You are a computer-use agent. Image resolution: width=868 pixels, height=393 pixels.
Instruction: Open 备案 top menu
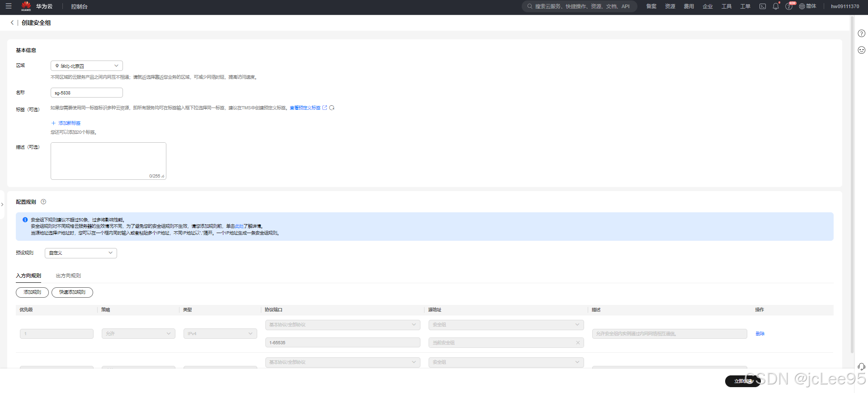pos(651,6)
